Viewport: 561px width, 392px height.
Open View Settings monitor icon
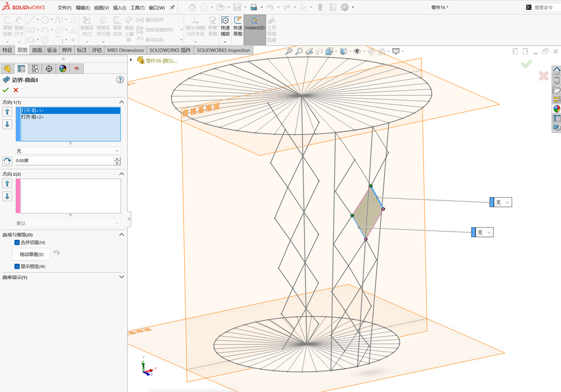396,51
